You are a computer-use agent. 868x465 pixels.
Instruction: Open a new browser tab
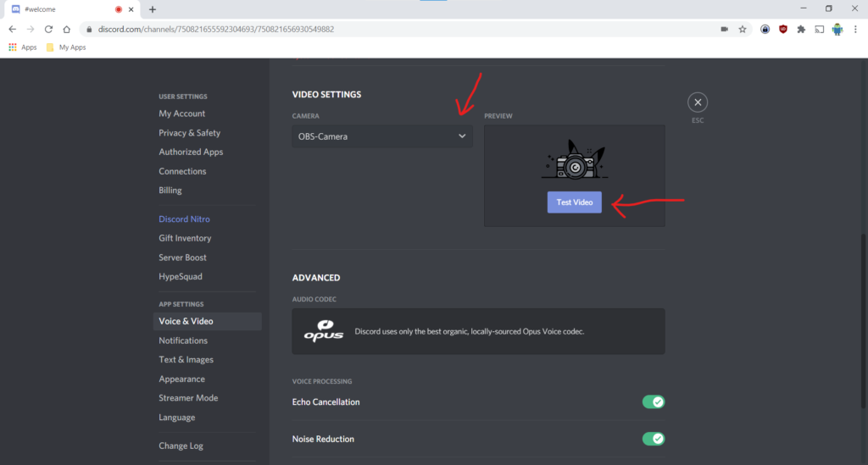[153, 9]
